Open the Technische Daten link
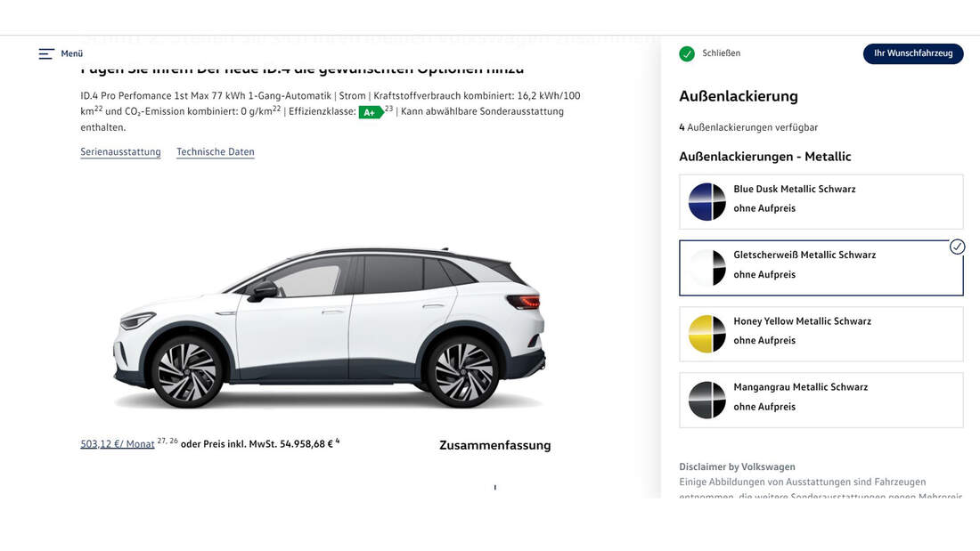This screenshot has height=551, width=980. click(215, 152)
